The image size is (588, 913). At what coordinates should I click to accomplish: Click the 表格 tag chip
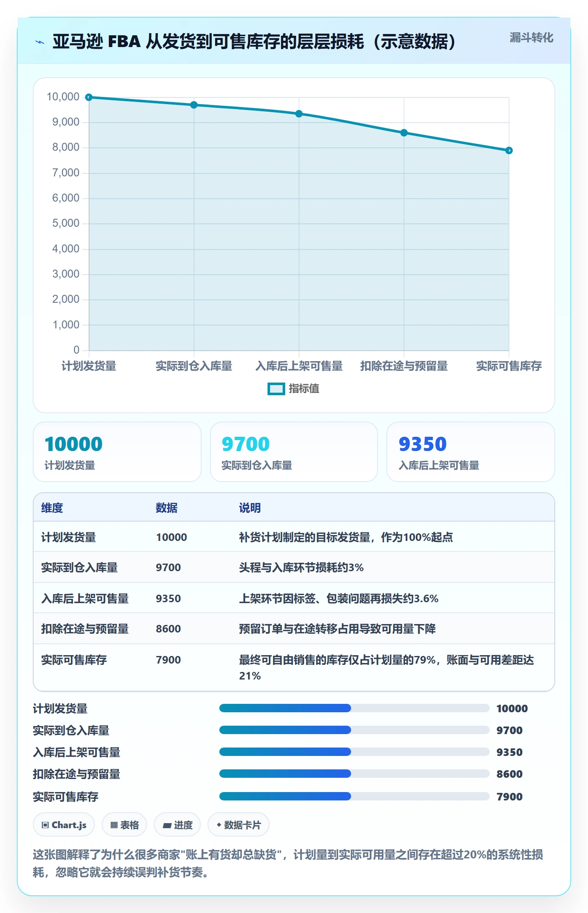coord(124,825)
